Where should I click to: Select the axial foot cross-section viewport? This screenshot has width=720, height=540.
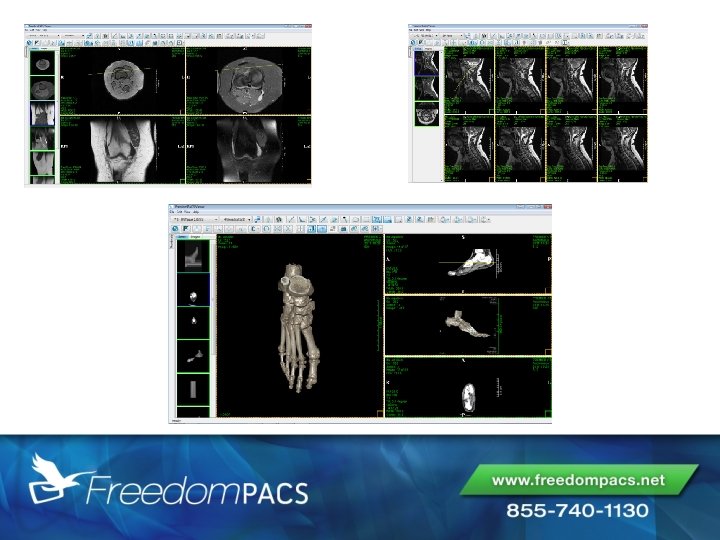click(468, 387)
